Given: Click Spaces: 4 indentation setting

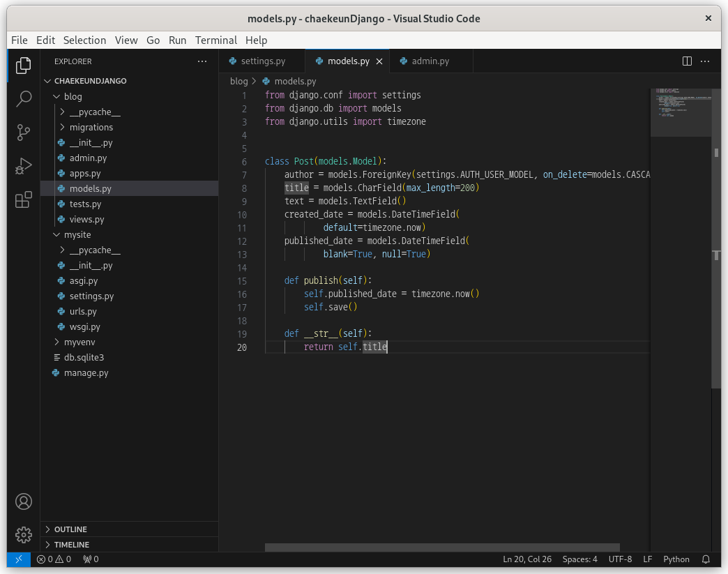Looking at the screenshot, I should [x=580, y=559].
